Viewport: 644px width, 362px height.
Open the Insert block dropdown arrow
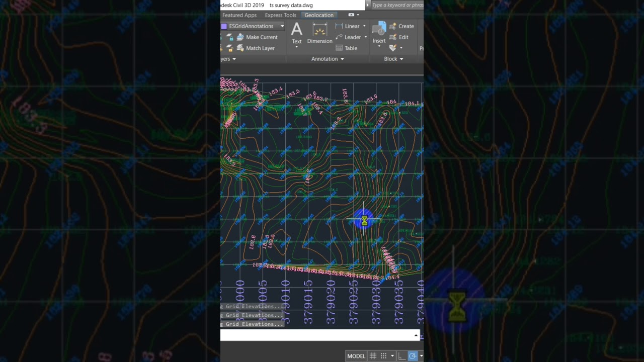(x=379, y=47)
